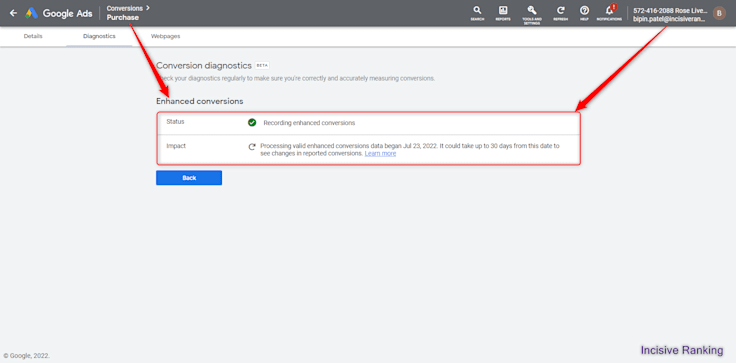Click the '© Google, 2022.' footer text

coord(26,356)
